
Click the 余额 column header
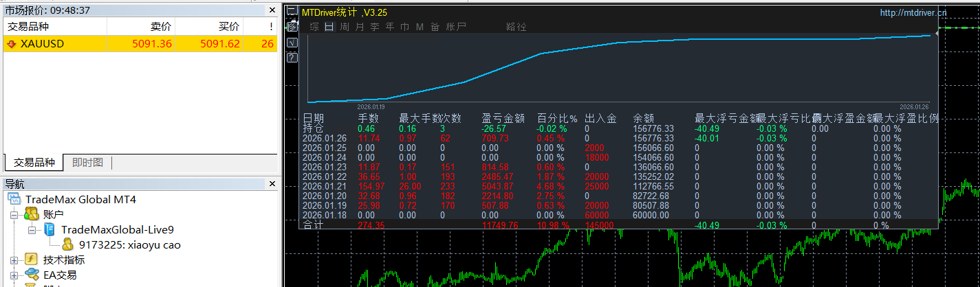coord(644,119)
